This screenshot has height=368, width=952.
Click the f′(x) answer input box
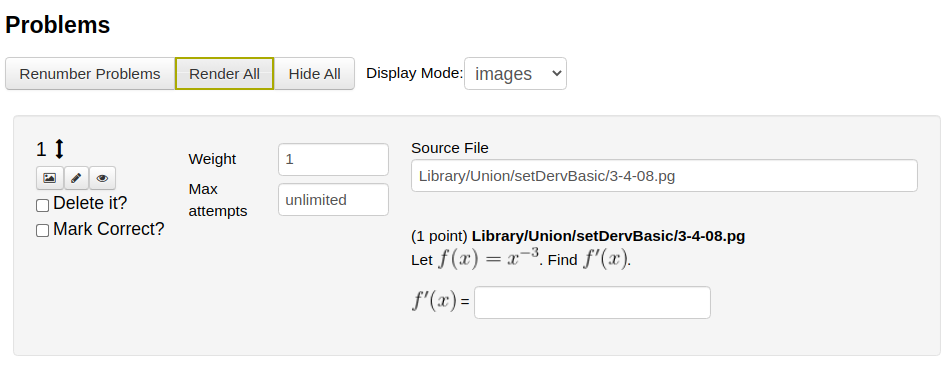[x=592, y=302]
